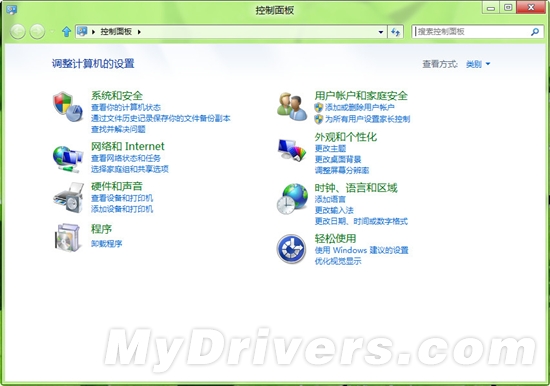The height and width of the screenshot is (386, 550).
Task: Click 更改输入法 link
Action: [334, 210]
